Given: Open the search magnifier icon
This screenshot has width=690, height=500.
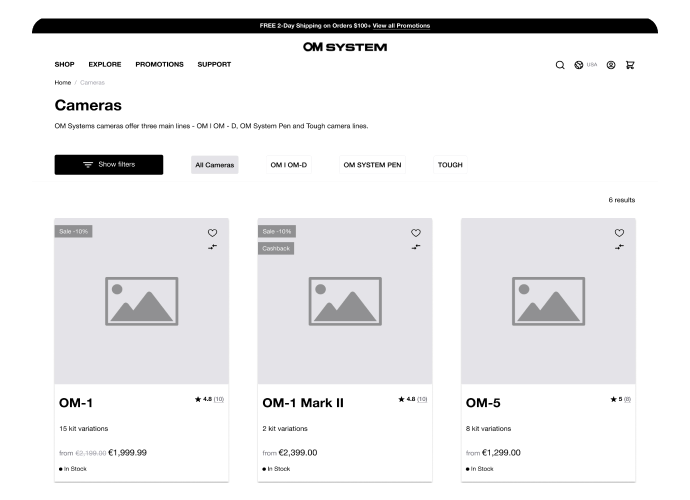Looking at the screenshot, I should pyautogui.click(x=560, y=65).
